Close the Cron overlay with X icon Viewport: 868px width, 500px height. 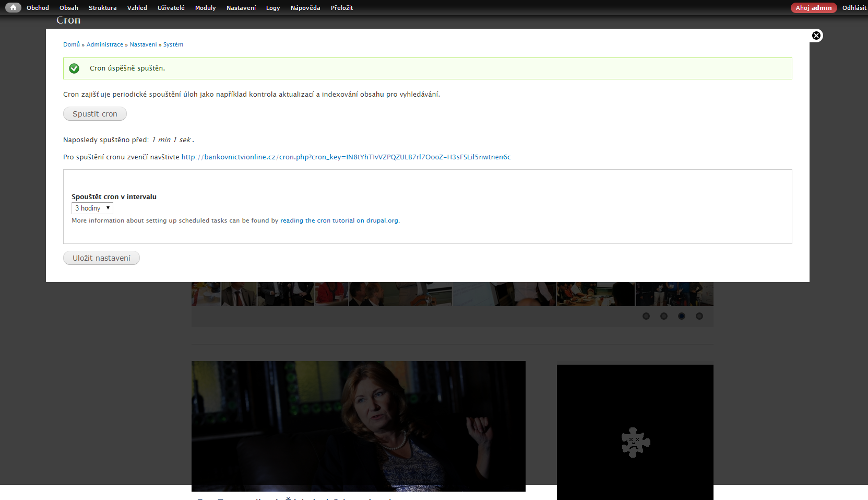coord(816,36)
